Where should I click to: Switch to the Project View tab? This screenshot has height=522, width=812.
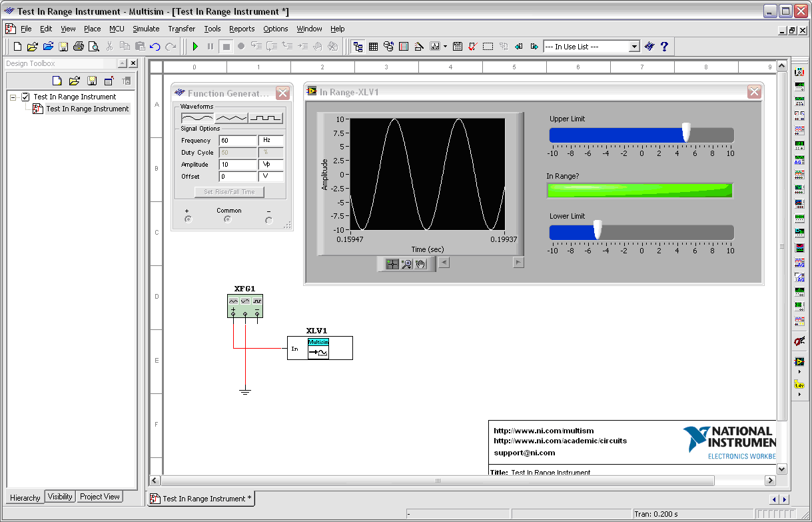tap(100, 497)
